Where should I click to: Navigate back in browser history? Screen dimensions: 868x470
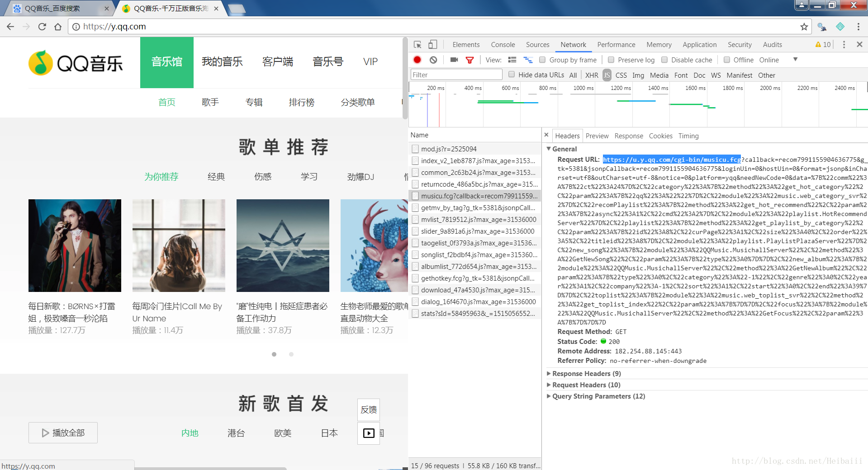tap(10, 27)
